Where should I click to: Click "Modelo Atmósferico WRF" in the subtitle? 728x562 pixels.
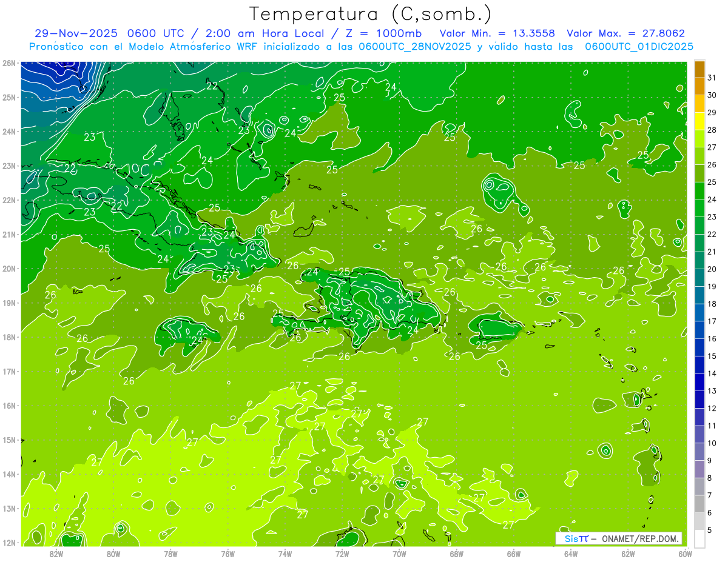(x=195, y=47)
